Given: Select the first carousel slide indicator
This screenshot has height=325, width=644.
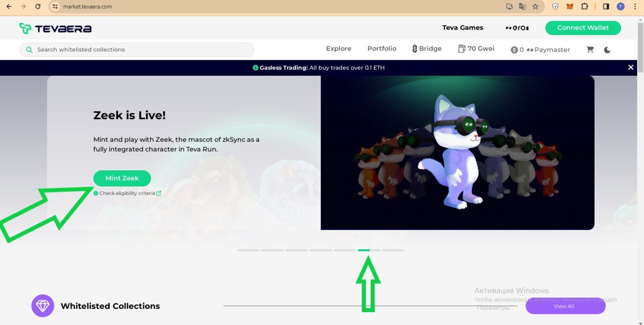Looking at the screenshot, I should 248,250.
